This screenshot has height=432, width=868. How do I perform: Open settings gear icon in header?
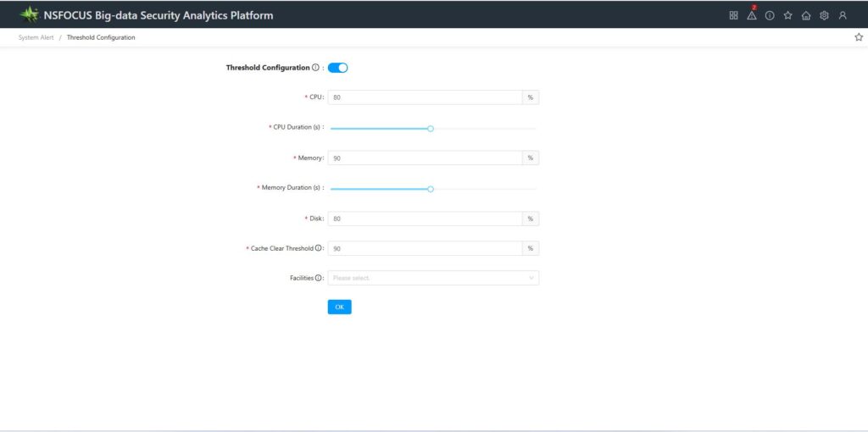(x=824, y=15)
